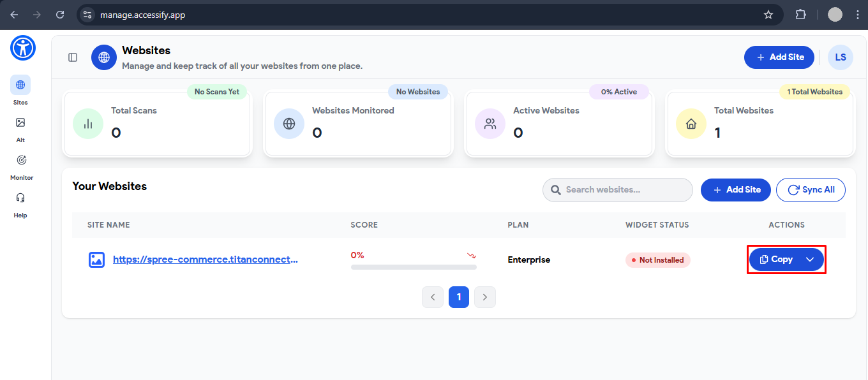The height and width of the screenshot is (380, 868).
Task: Click the site thumbnail icon in the table row
Action: click(96, 259)
